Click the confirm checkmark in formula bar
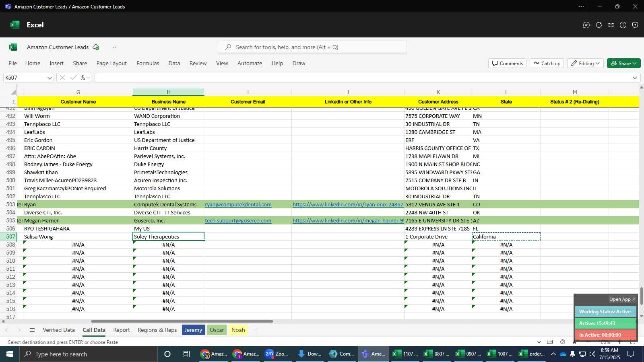The height and width of the screenshot is (362, 644). click(73, 78)
